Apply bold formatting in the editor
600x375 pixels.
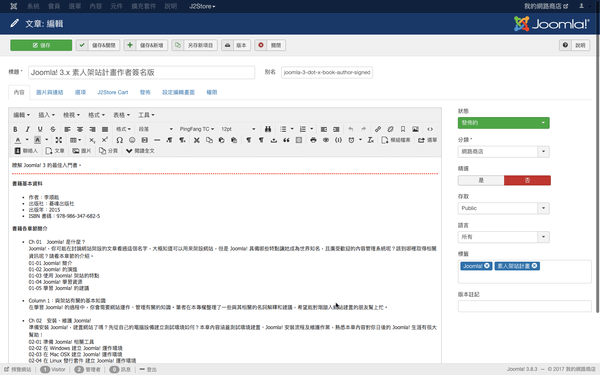[x=15, y=129]
